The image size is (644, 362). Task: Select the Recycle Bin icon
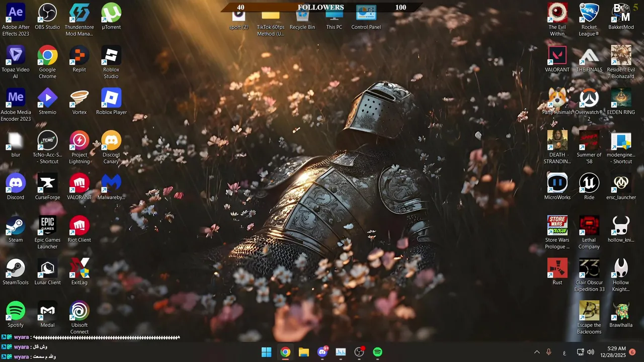click(302, 18)
